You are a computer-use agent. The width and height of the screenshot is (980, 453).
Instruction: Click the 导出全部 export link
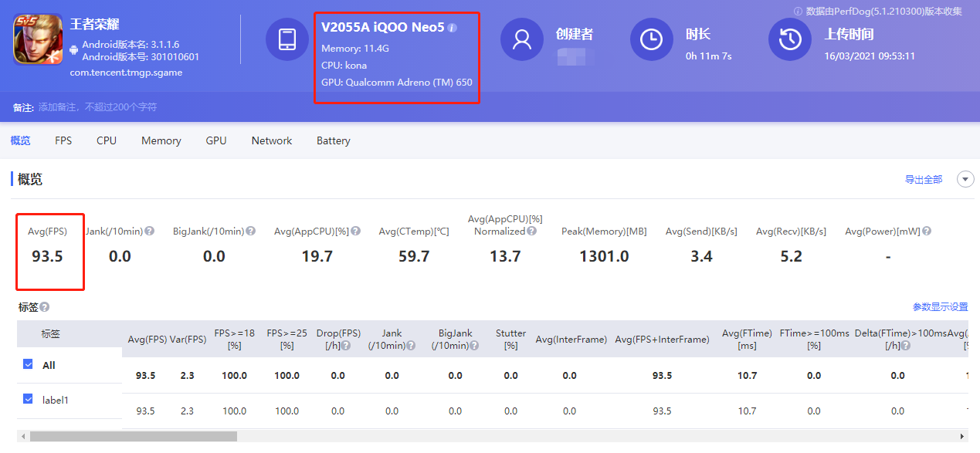[924, 179]
